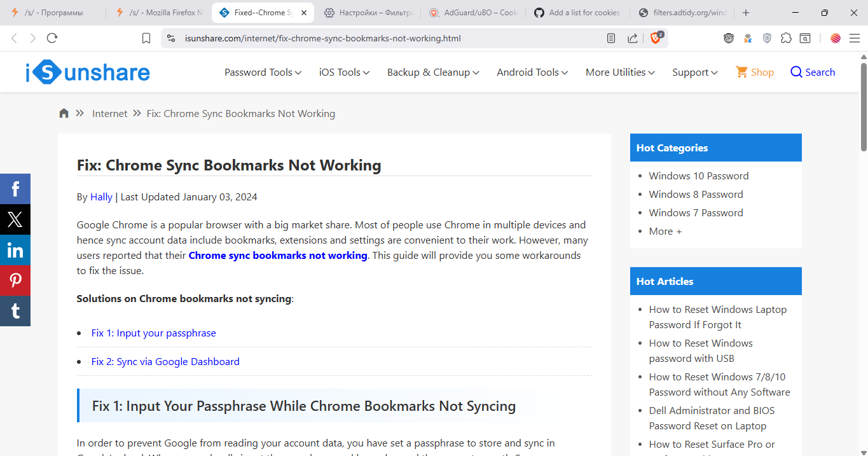Open How to Reset Windows Laptop Password article

tap(718, 317)
